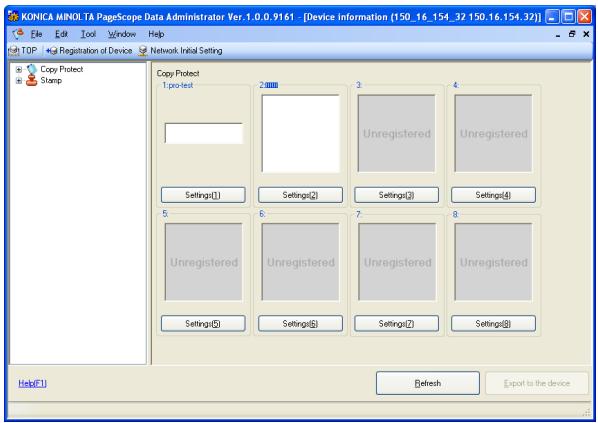Click the slot 2 white preview thumbnail

pyautogui.click(x=301, y=133)
